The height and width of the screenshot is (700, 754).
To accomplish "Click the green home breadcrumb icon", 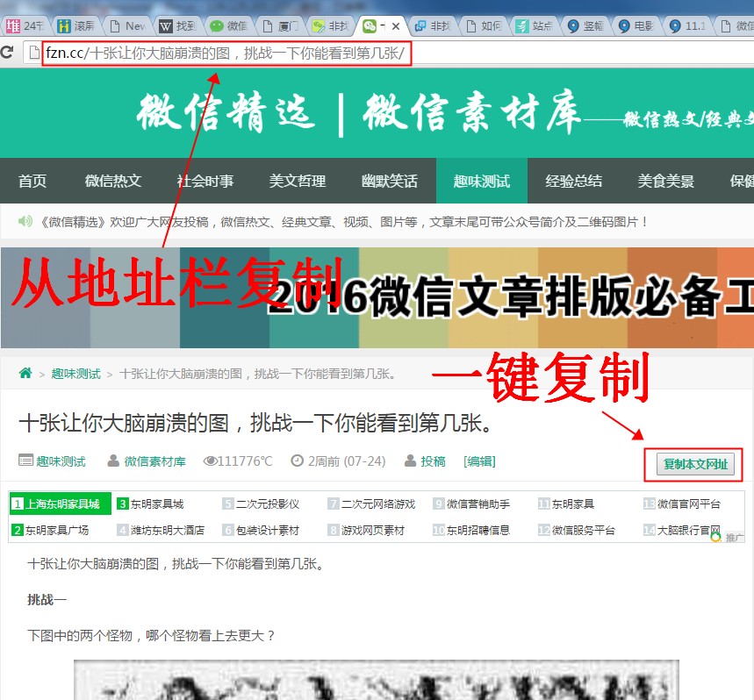I will click(25, 373).
